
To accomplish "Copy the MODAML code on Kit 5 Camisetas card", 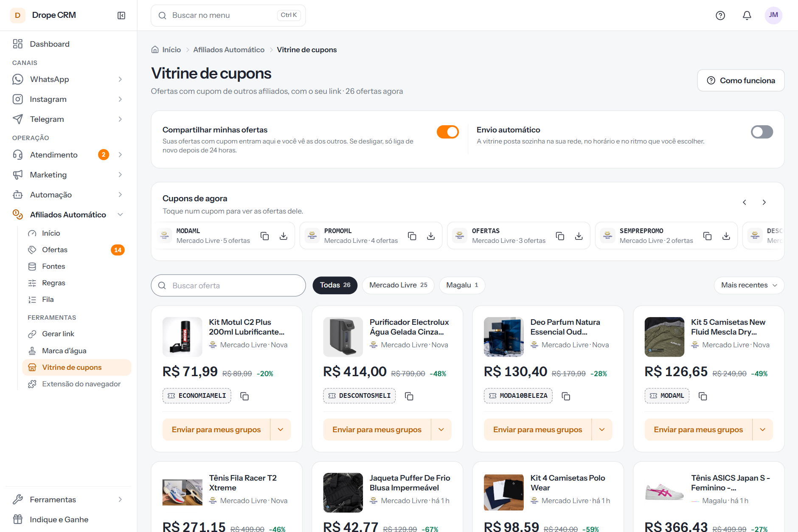I will (x=703, y=396).
